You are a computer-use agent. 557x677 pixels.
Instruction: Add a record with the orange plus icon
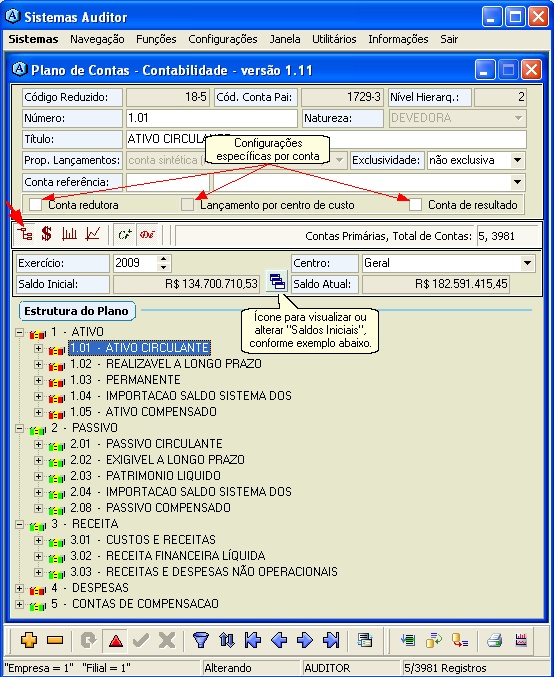click(29, 640)
